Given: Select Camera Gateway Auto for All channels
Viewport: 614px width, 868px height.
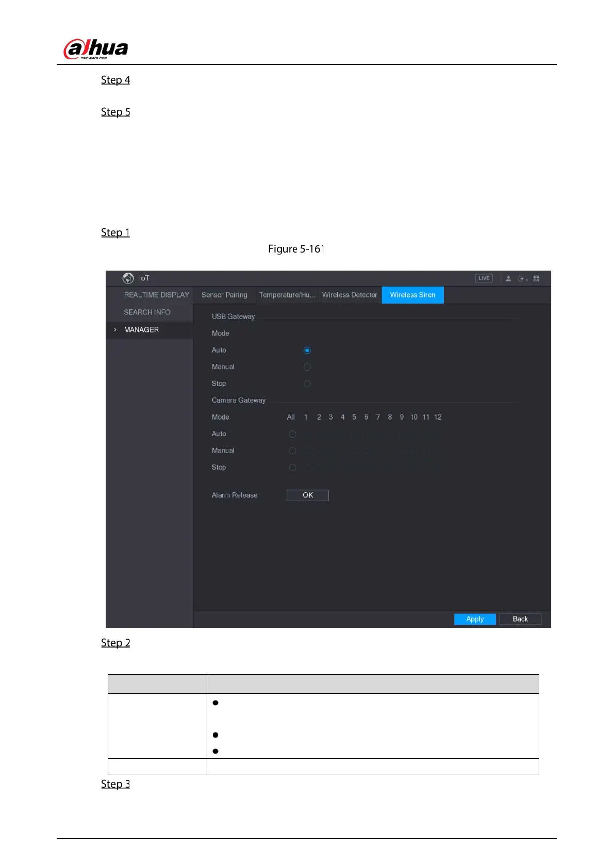Looking at the screenshot, I should 292,434.
